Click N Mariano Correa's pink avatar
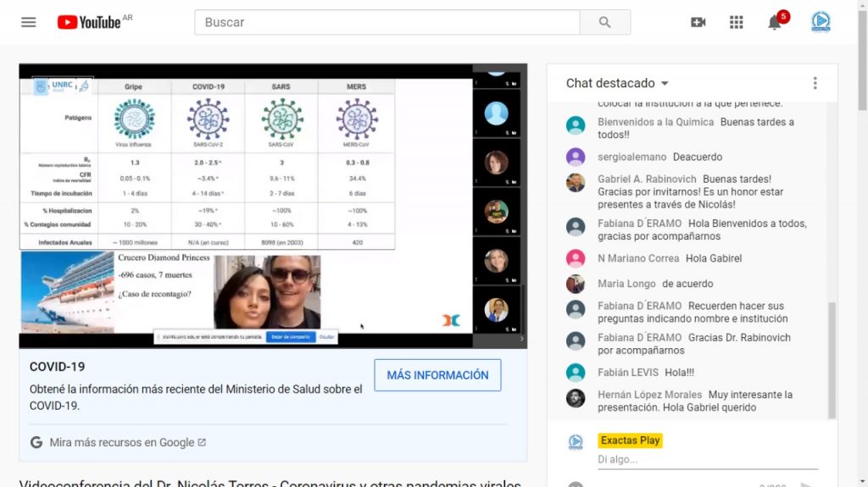868x487 pixels. [x=576, y=258]
